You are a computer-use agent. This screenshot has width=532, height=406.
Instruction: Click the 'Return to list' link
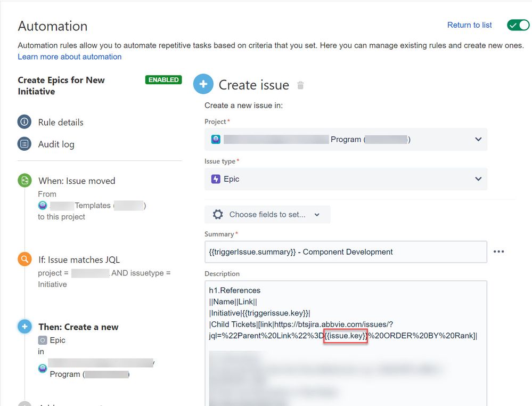[x=469, y=25]
